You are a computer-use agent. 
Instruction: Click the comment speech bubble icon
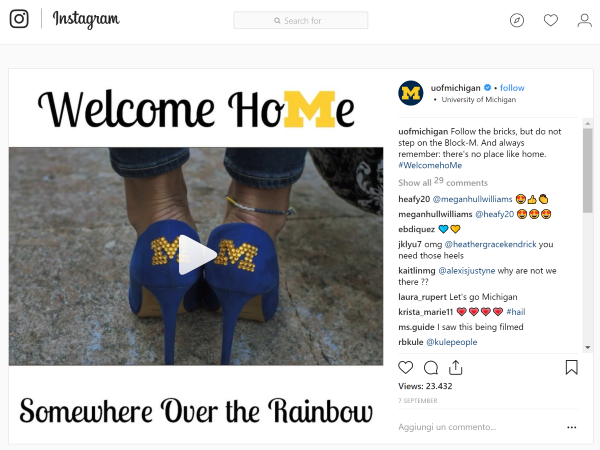click(431, 368)
